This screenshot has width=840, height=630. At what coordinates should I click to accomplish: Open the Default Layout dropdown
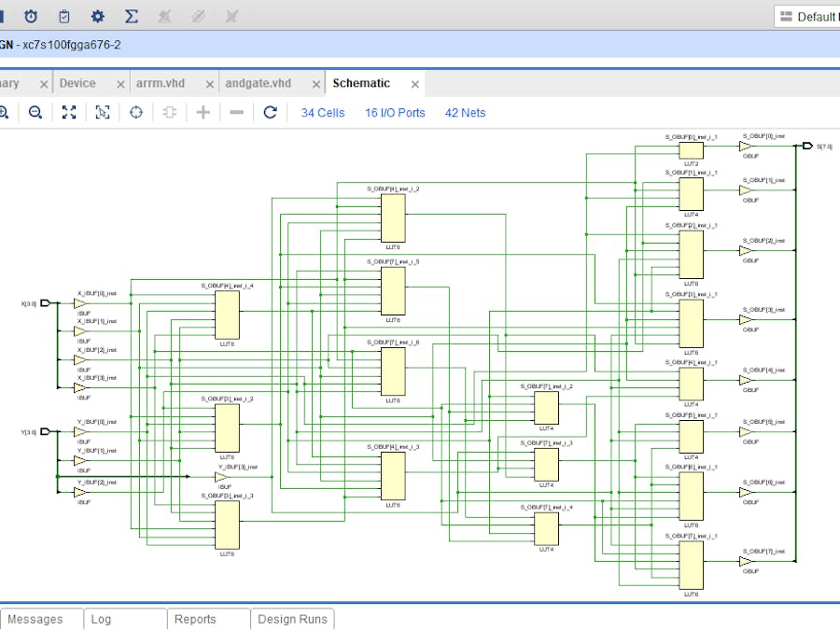coord(808,16)
